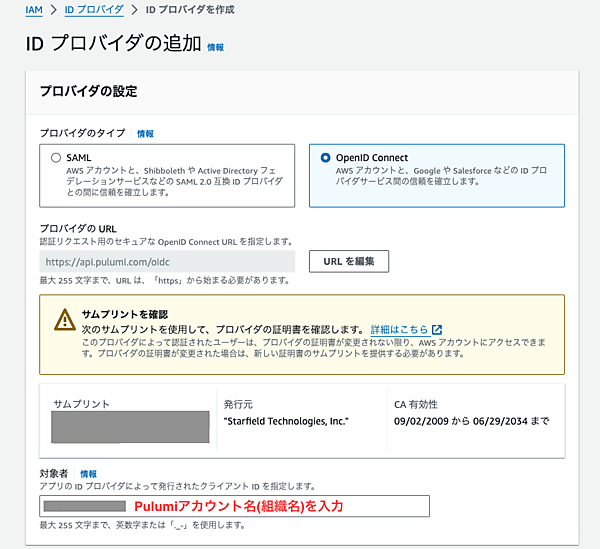Click the warning triangle icon
Screen dimensions: 600x549
65,320
